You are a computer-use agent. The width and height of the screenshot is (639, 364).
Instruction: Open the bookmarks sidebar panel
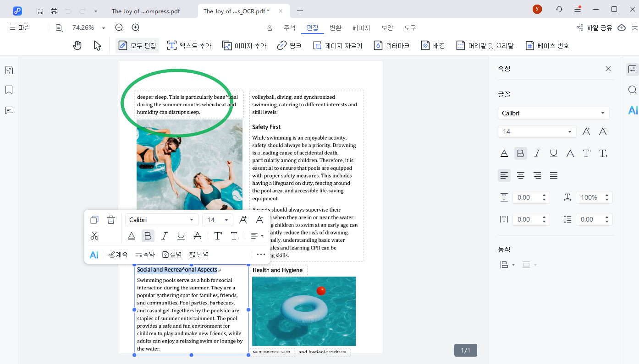pyautogui.click(x=9, y=90)
